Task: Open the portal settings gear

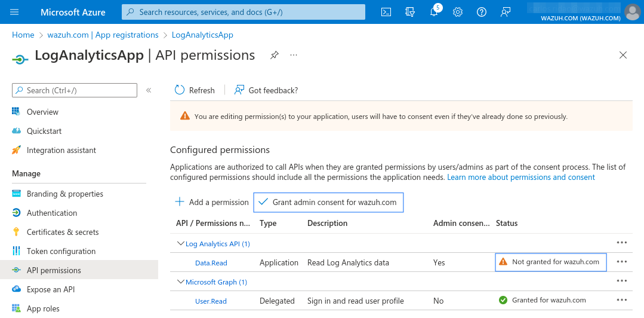Action: (458, 12)
